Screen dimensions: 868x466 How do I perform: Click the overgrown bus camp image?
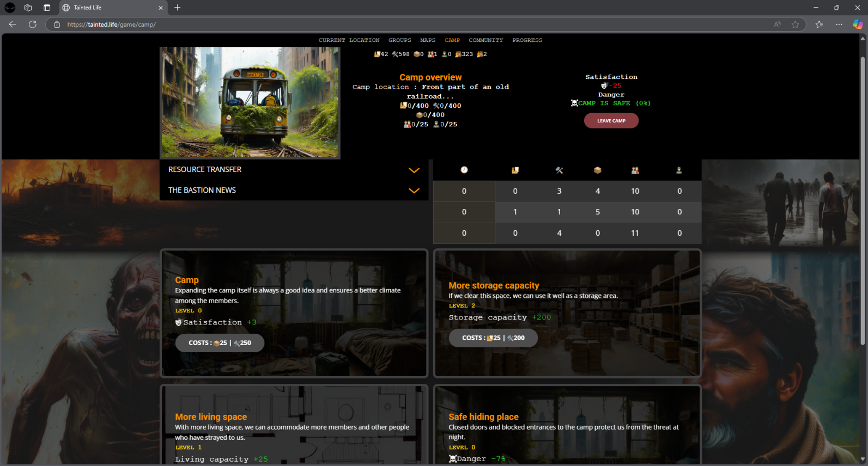250,102
